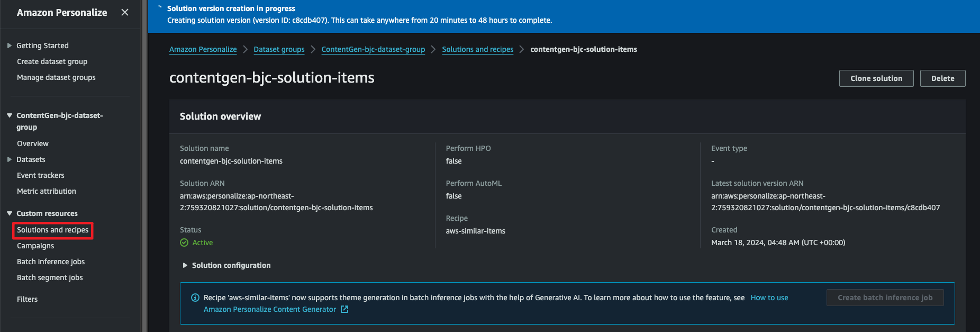Expand the Getting Started section
Screen dimensions: 980x332
(x=10, y=46)
